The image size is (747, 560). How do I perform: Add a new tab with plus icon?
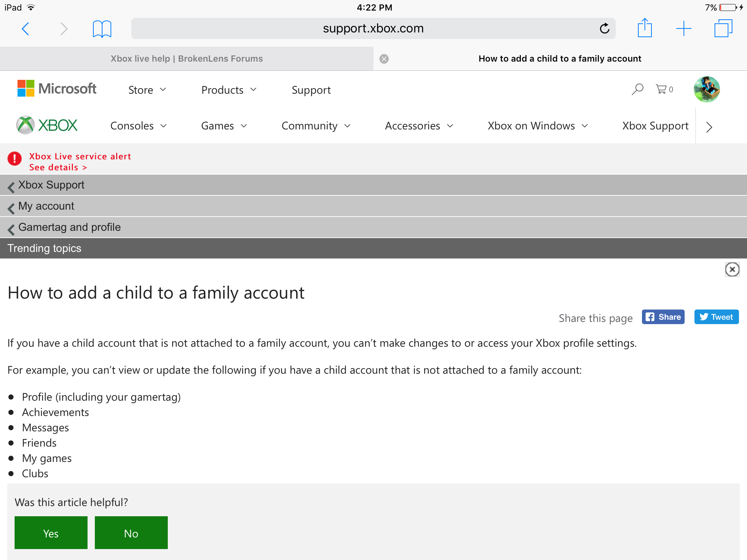tap(684, 28)
